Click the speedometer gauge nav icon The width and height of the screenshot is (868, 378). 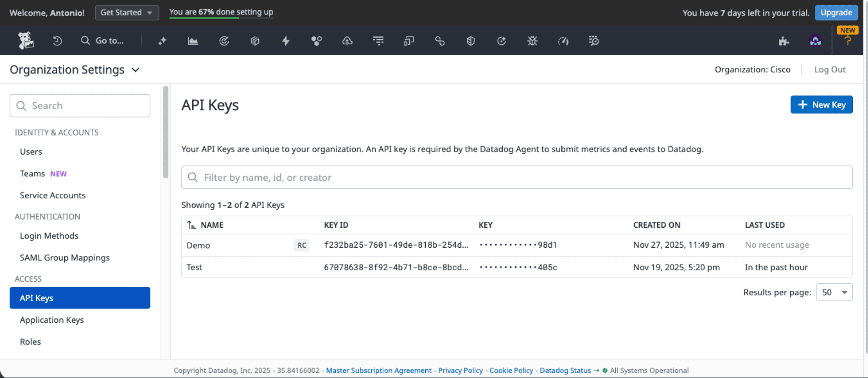tap(563, 41)
